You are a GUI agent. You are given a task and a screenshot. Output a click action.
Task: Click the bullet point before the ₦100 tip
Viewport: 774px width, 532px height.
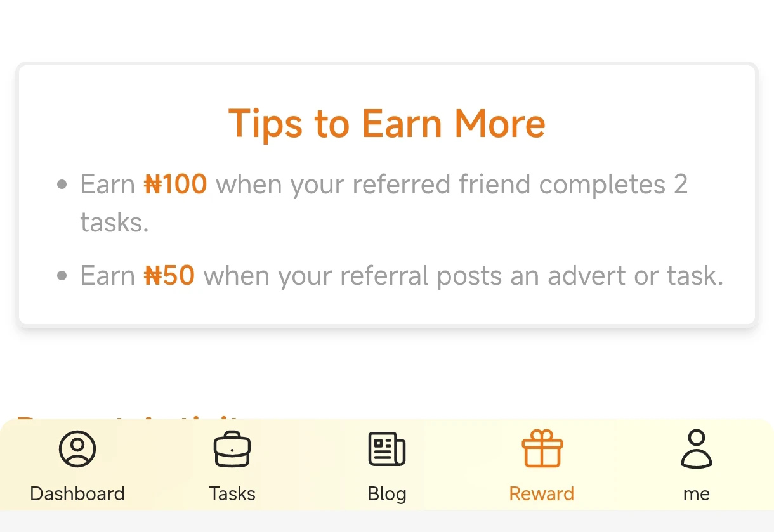click(x=62, y=185)
